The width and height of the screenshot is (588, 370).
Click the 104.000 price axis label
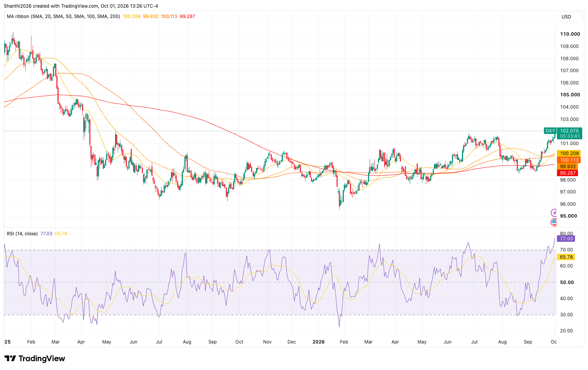click(569, 107)
